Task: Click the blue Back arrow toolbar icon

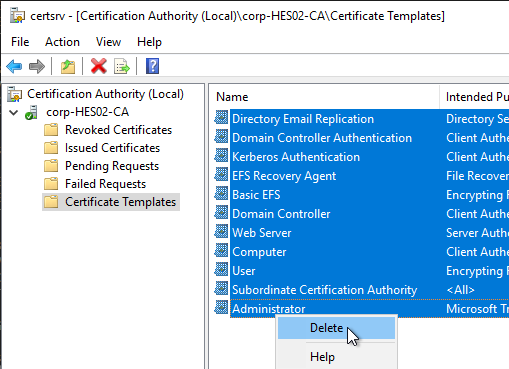Action: click(14, 66)
